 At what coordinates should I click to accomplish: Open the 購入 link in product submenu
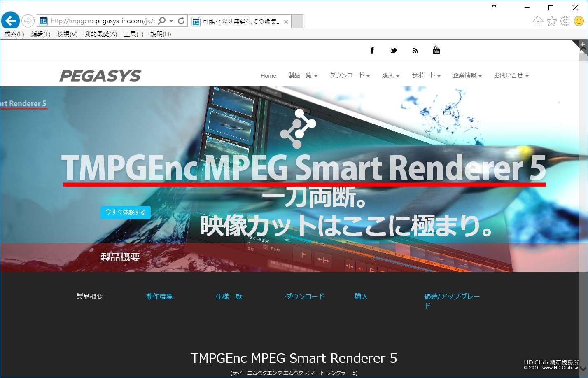click(361, 296)
